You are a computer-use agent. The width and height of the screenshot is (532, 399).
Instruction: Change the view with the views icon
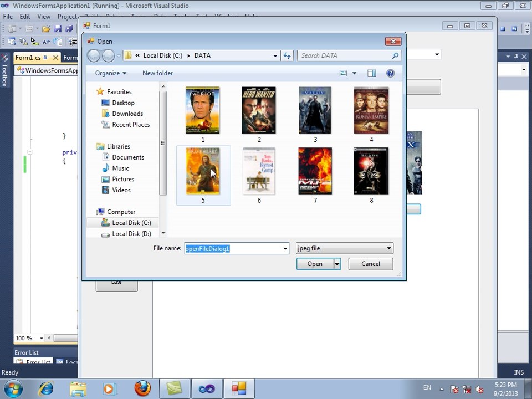(344, 73)
